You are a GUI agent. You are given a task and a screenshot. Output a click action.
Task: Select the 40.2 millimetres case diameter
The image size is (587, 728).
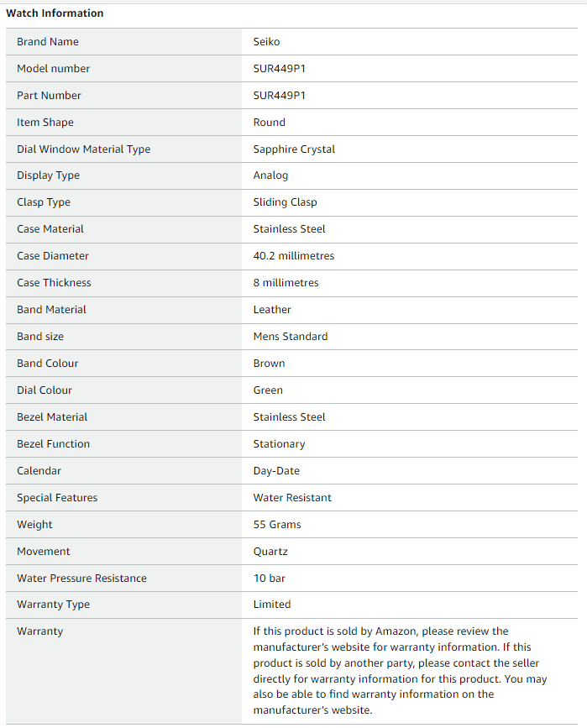pos(294,256)
